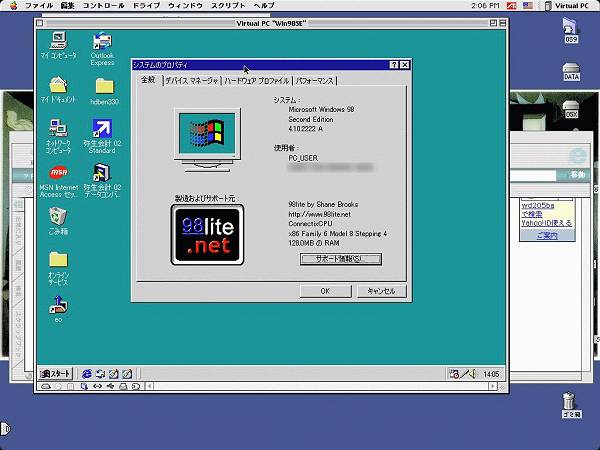The width and height of the screenshot is (600, 450).
Task: Click the Virtual PC application menu at top right
Action: (567, 5)
